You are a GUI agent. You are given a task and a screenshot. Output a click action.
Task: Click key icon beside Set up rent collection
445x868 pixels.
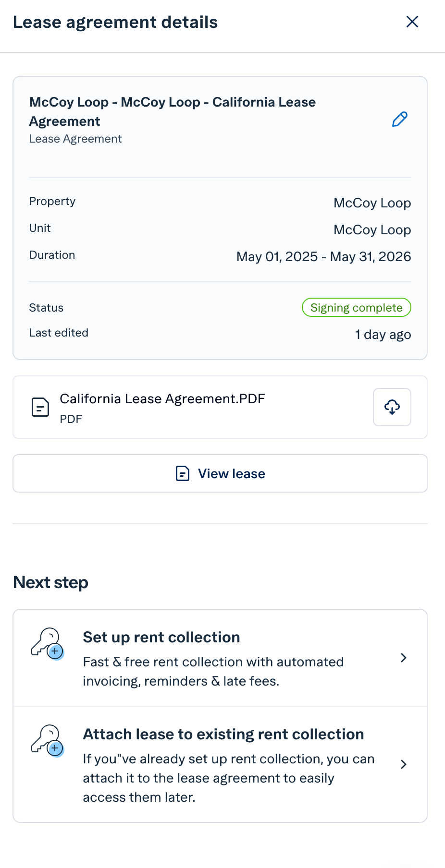pos(48,644)
